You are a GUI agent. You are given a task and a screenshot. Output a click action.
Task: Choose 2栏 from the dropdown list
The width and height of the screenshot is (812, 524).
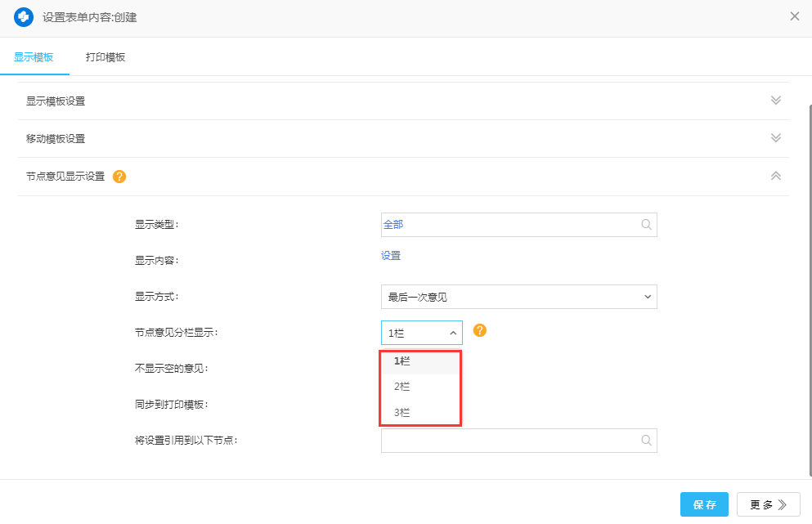tap(402, 387)
